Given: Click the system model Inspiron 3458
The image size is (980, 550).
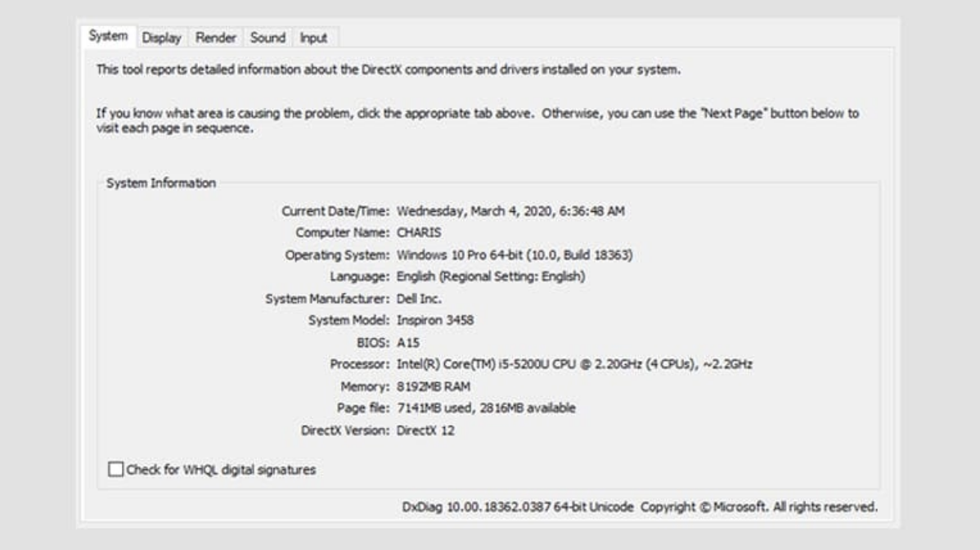Looking at the screenshot, I should 435,320.
